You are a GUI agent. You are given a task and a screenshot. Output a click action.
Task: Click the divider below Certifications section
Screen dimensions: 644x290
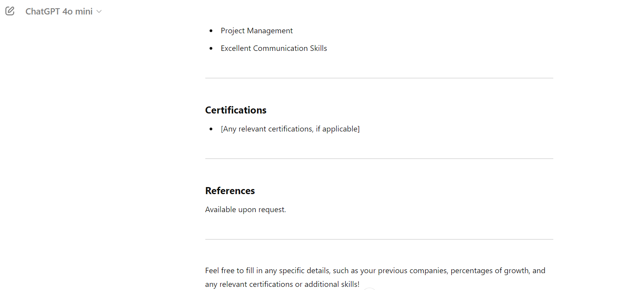tap(379, 159)
